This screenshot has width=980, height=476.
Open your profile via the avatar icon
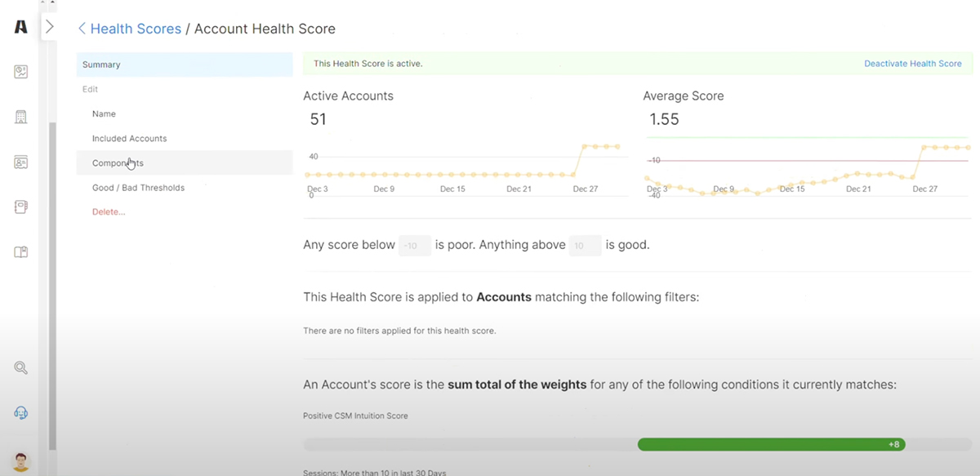tap(20, 460)
